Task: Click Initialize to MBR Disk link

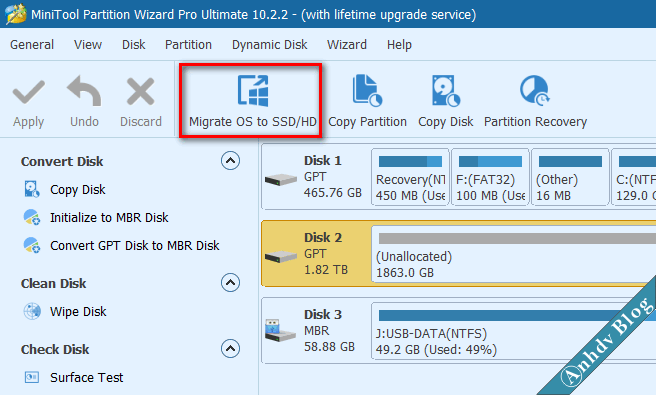Action: 109,218
